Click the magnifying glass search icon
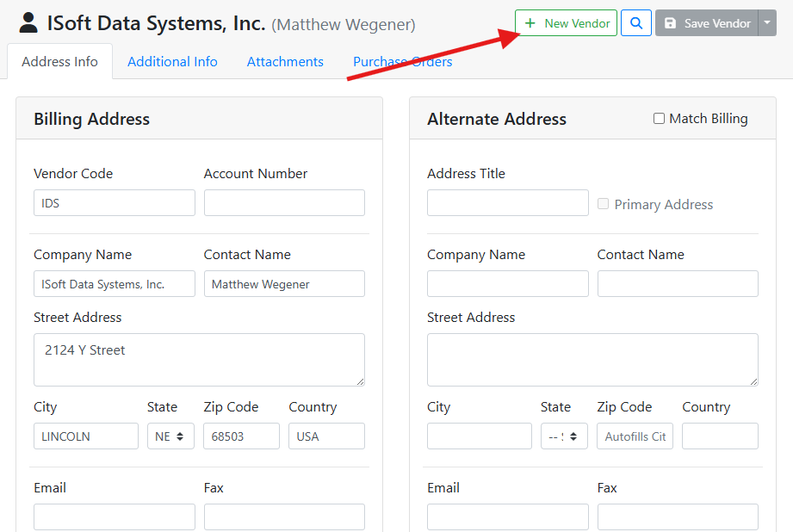The image size is (793, 532). tap(635, 23)
